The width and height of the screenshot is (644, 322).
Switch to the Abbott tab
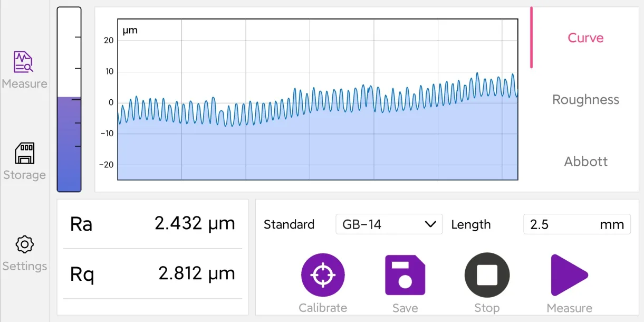585,162
